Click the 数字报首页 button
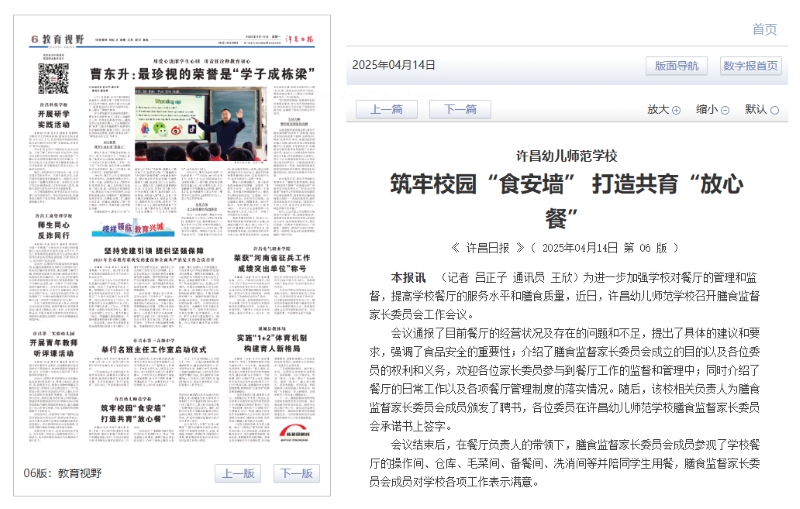Viewport: 800px width, 509px height. click(x=751, y=66)
